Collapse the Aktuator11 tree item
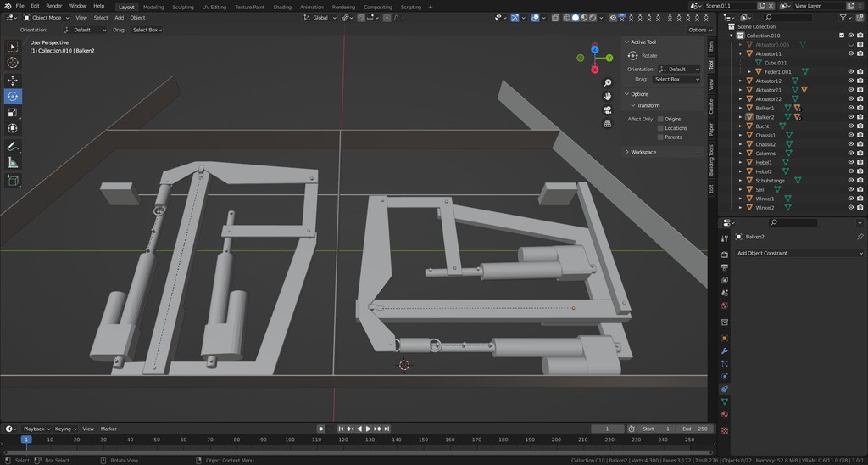 [x=741, y=53]
